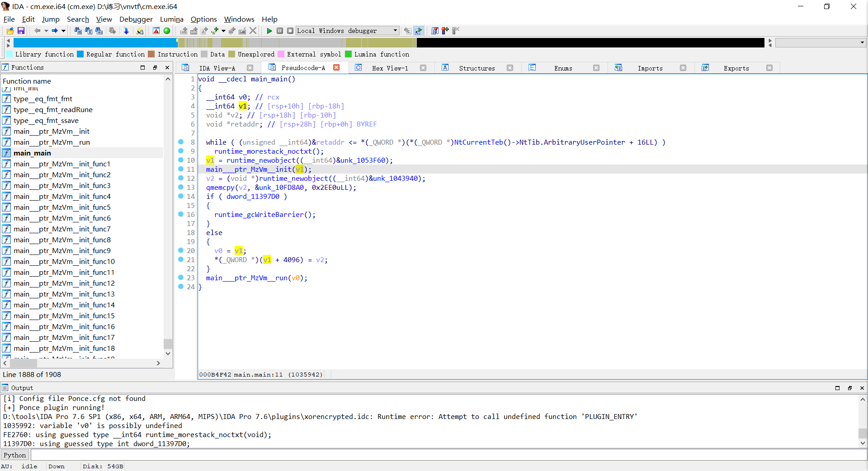Viewport: 868px width, 471px height.
Task: Click runtime_newobject call on line 10
Action: [x=261, y=160]
